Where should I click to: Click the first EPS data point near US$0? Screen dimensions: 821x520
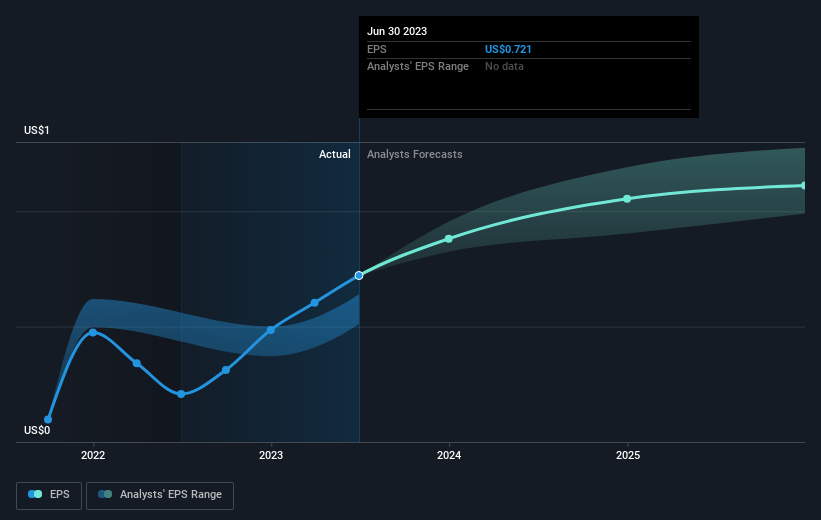click(48, 419)
